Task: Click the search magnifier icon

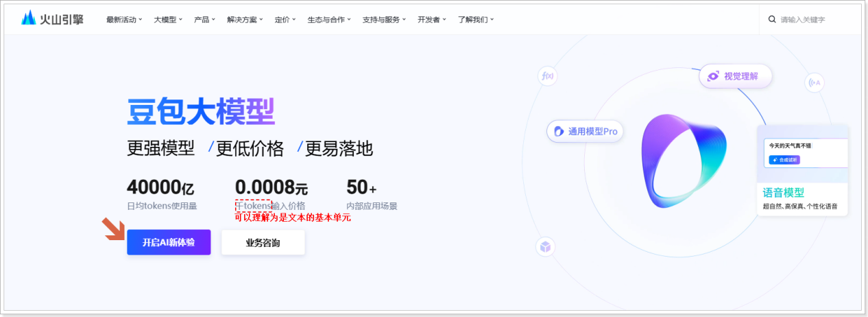Action: tap(772, 19)
